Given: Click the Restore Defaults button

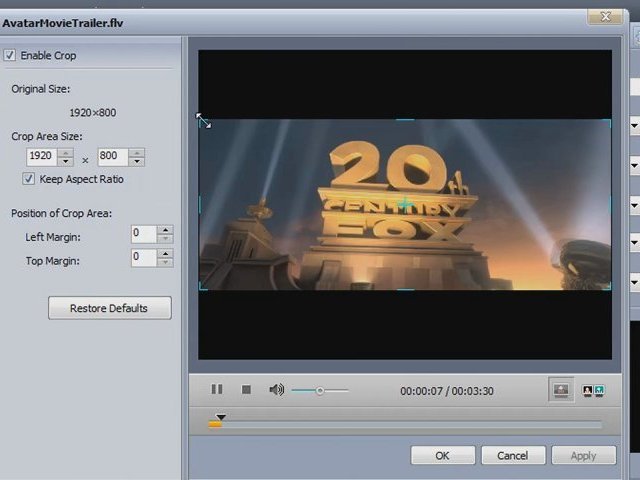Looking at the screenshot, I should coord(109,308).
